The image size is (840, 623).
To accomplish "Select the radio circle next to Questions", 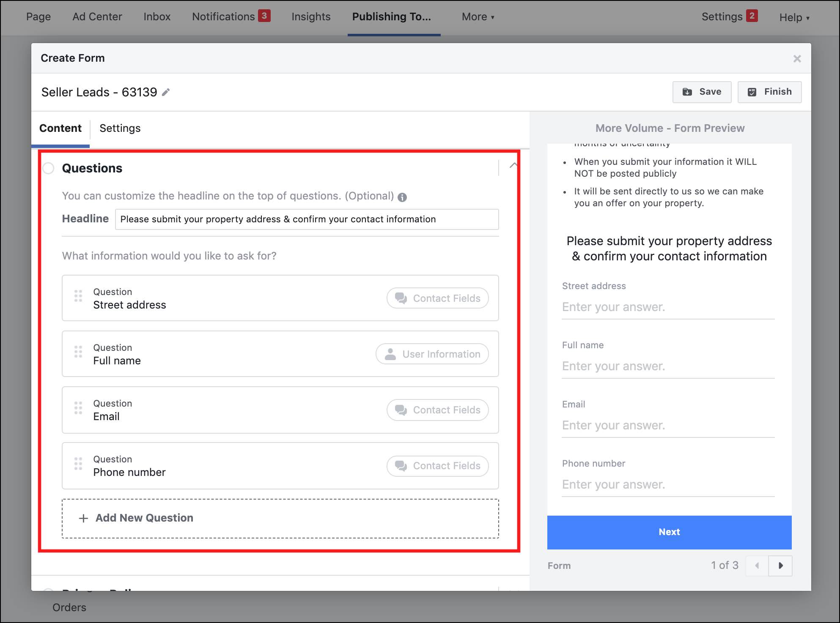I will (x=49, y=168).
